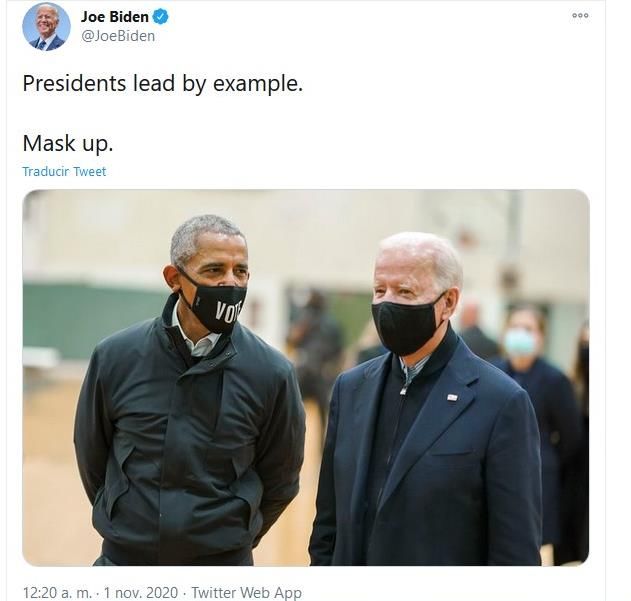Viewport: 631px width, 601px height.
Task: Click the person in dark green jacket
Action: click(189, 392)
